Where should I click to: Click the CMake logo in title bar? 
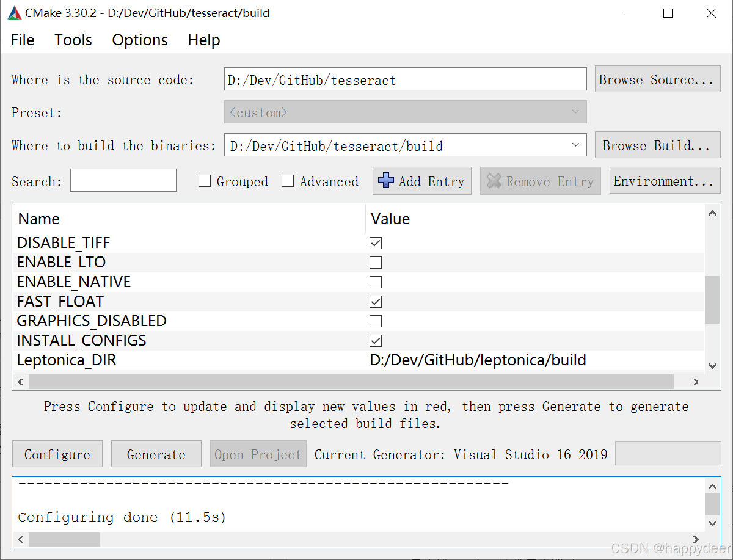pos(15,13)
